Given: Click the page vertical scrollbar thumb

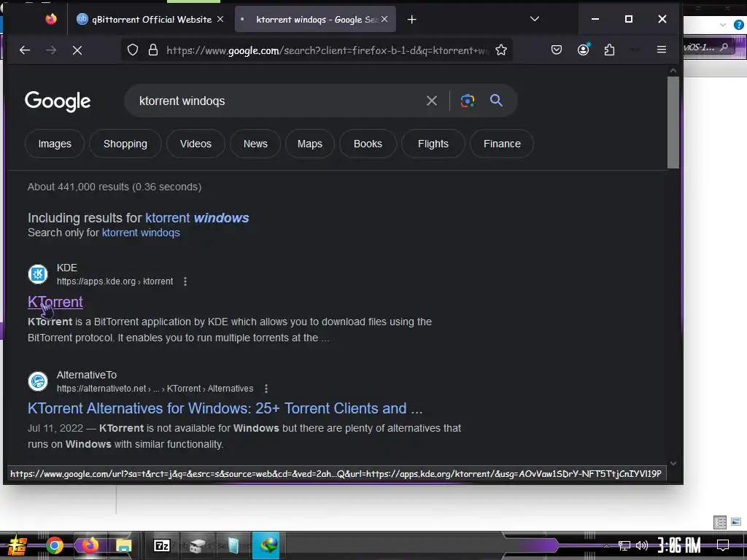Looking at the screenshot, I should point(673,122).
